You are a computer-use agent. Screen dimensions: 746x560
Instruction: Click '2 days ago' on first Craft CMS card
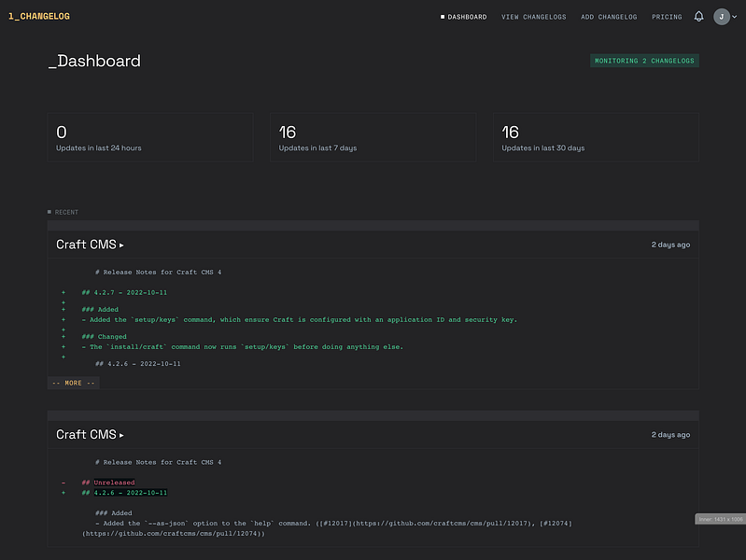(x=670, y=245)
